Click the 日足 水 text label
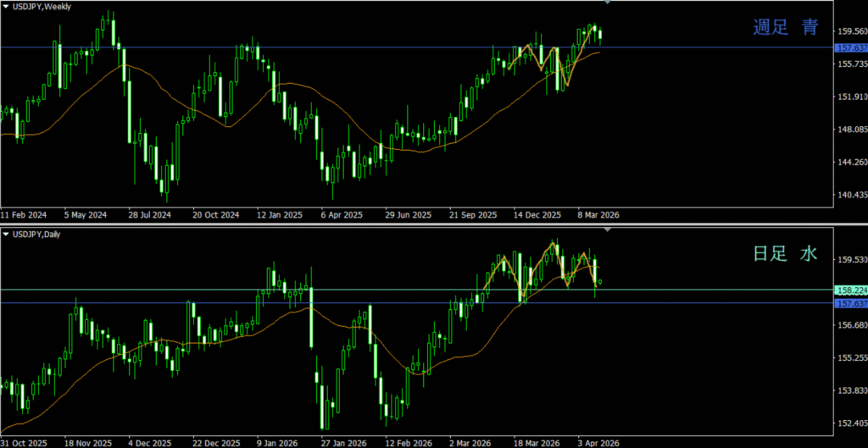 point(786,253)
